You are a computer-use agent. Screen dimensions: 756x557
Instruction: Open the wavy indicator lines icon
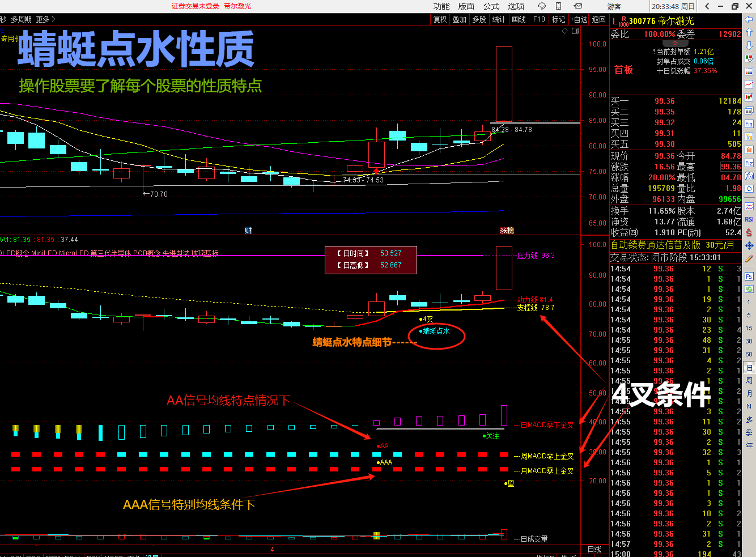click(749, 206)
